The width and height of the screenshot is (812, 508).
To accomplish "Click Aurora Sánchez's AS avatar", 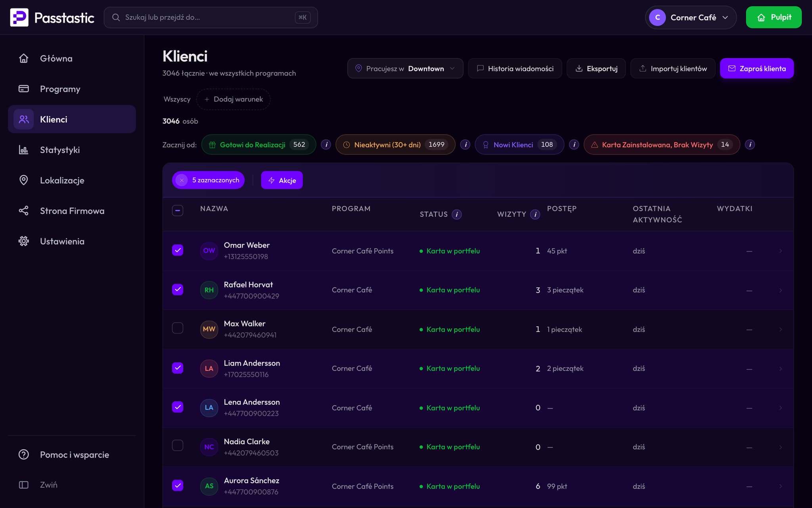I will coord(209,486).
